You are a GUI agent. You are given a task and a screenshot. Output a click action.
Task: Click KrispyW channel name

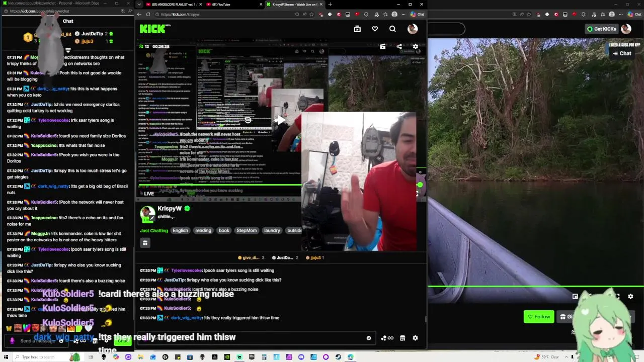[170, 209]
